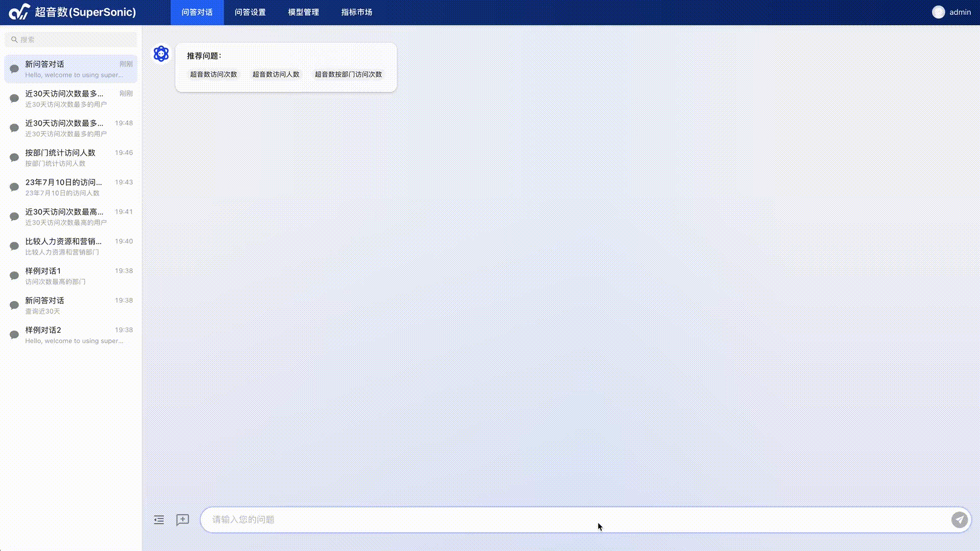Image resolution: width=980 pixels, height=551 pixels.
Task: Click the SuperSonic logo icon
Action: coord(19,12)
